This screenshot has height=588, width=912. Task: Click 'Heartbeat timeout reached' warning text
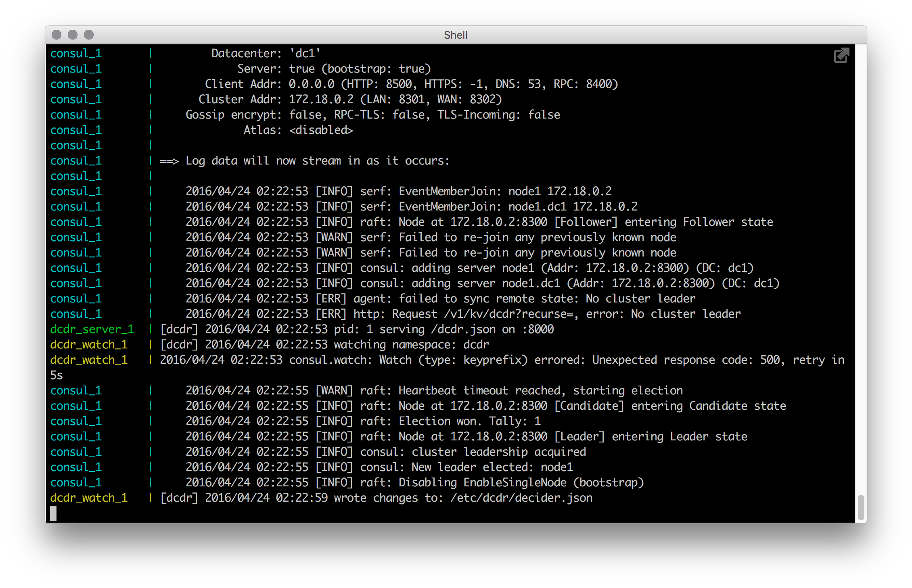pos(479,390)
